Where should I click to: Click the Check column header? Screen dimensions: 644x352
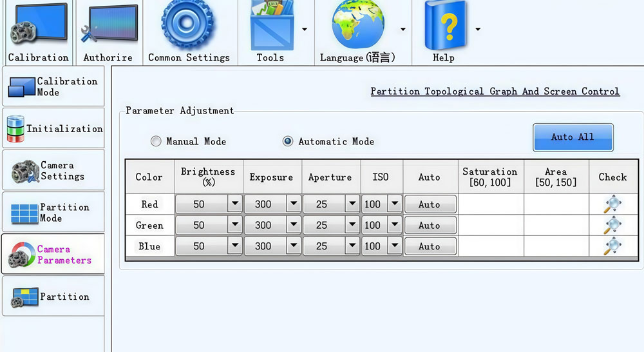pos(613,177)
